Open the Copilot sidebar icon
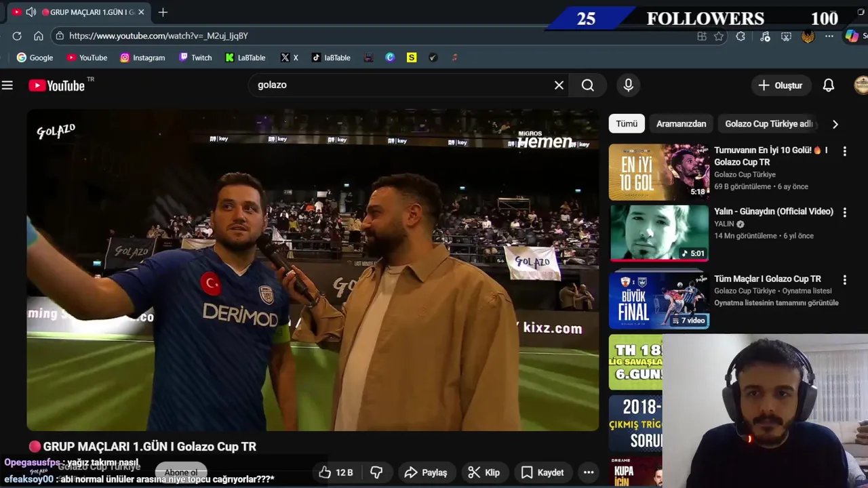 coord(852,36)
